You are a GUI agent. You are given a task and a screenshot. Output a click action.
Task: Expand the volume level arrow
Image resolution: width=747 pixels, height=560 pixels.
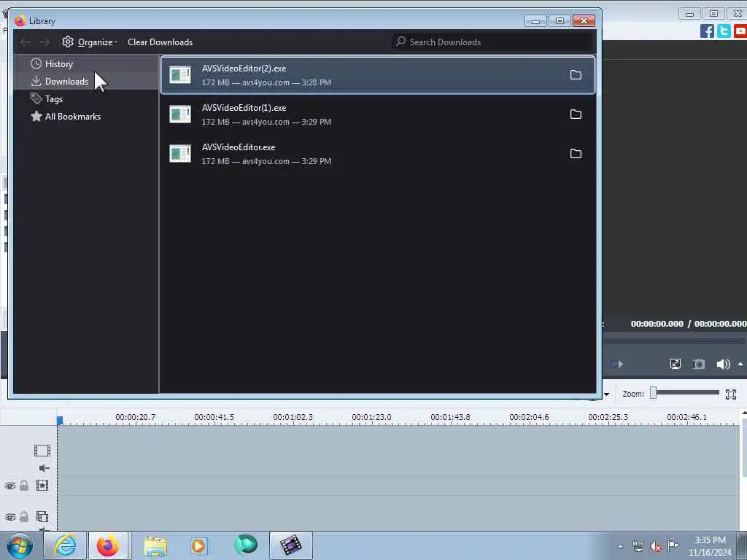tap(740, 365)
